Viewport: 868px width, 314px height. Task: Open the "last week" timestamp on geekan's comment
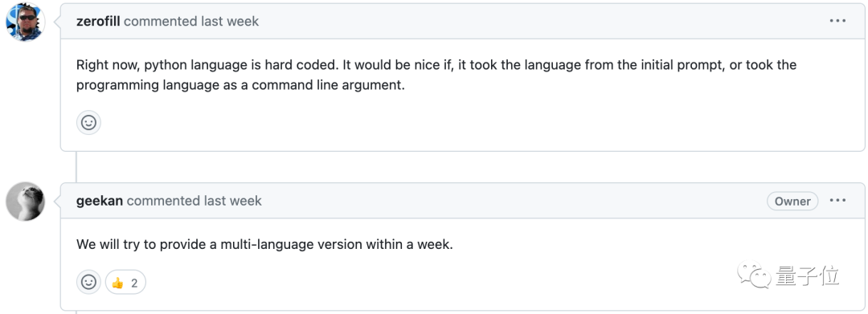[232, 201]
